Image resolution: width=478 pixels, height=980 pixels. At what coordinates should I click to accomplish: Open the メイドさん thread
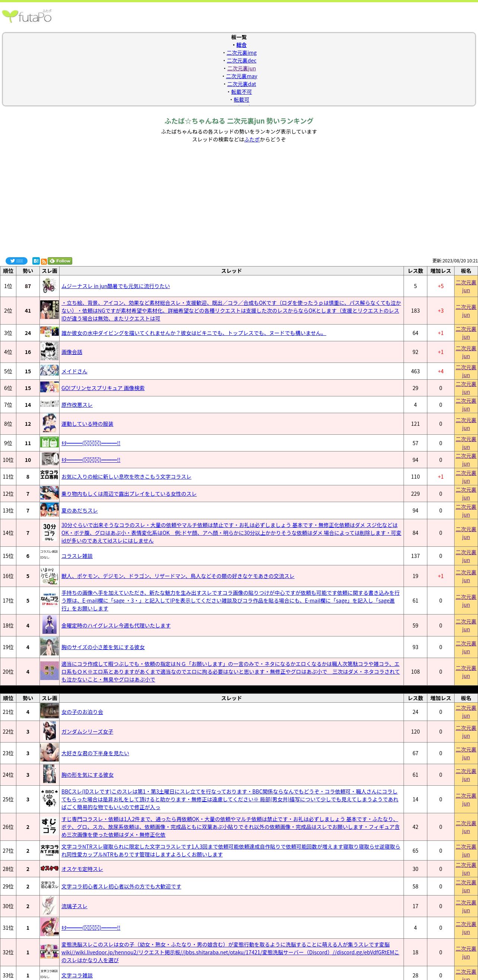coord(74,371)
